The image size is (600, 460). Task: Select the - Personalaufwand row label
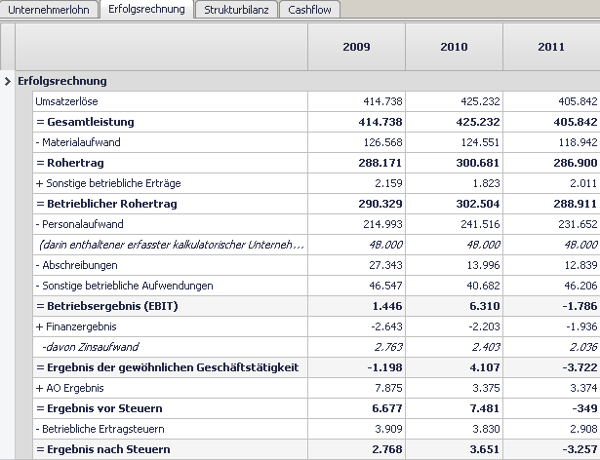coord(79,224)
